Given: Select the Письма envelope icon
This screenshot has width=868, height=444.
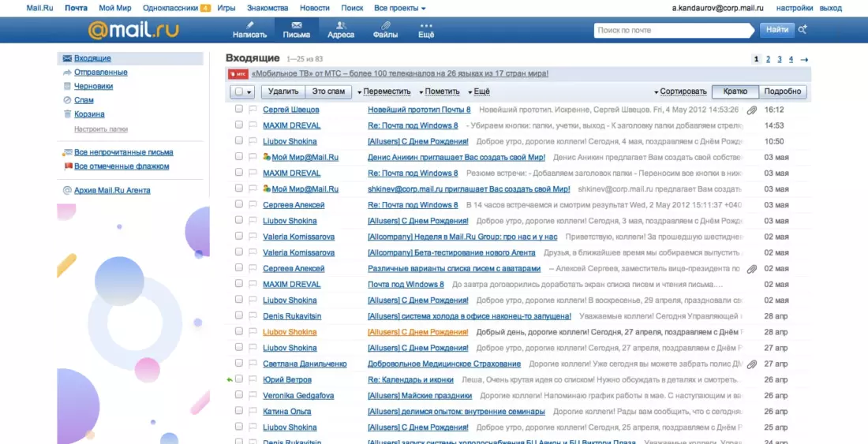Looking at the screenshot, I should (x=296, y=25).
